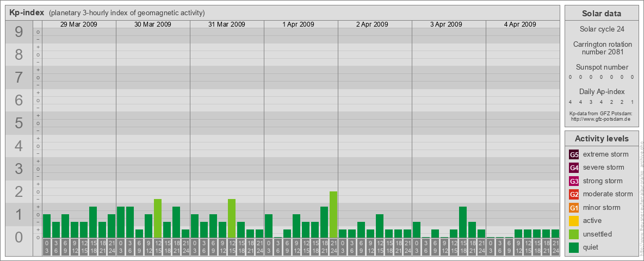Click the 'Kp-index' chart title
The width and height of the screenshot is (644, 261).
27,13
